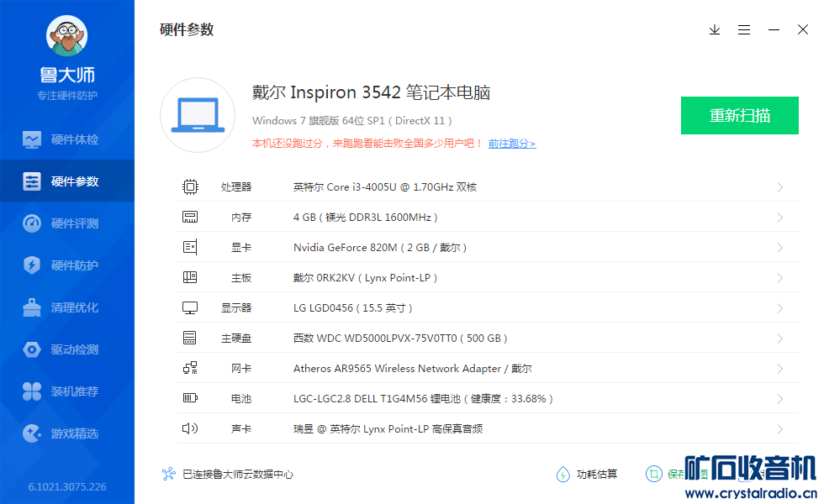Viewport: 824px width, 504px height.
Task: Click the 游戏精选 gamepad icon
Action: pos(32,433)
